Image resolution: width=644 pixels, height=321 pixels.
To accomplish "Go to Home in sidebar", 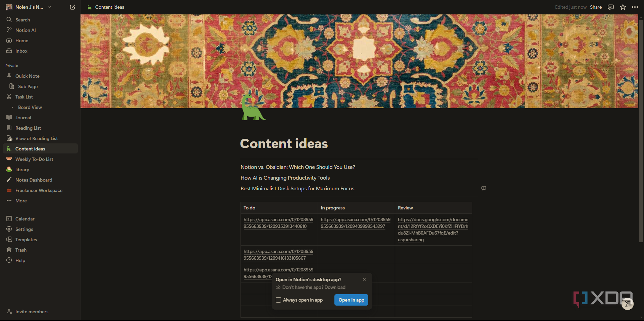I will point(40,41).
